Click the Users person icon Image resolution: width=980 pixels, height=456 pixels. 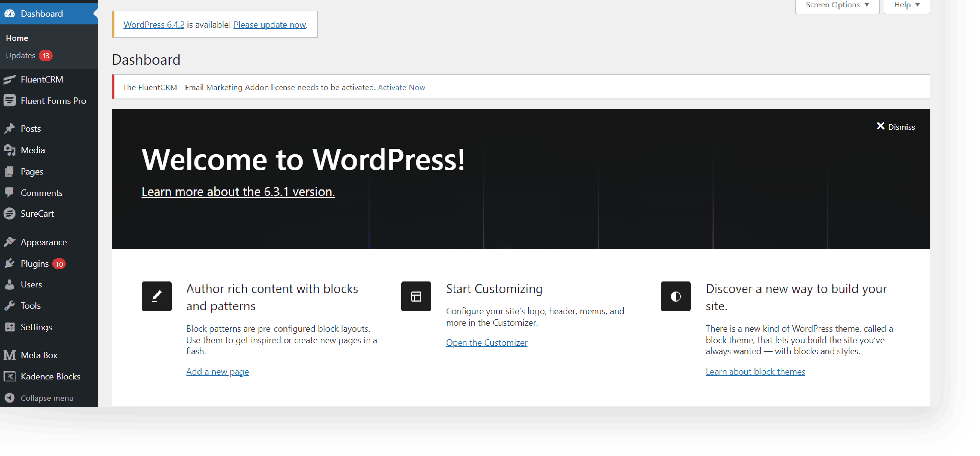10,284
